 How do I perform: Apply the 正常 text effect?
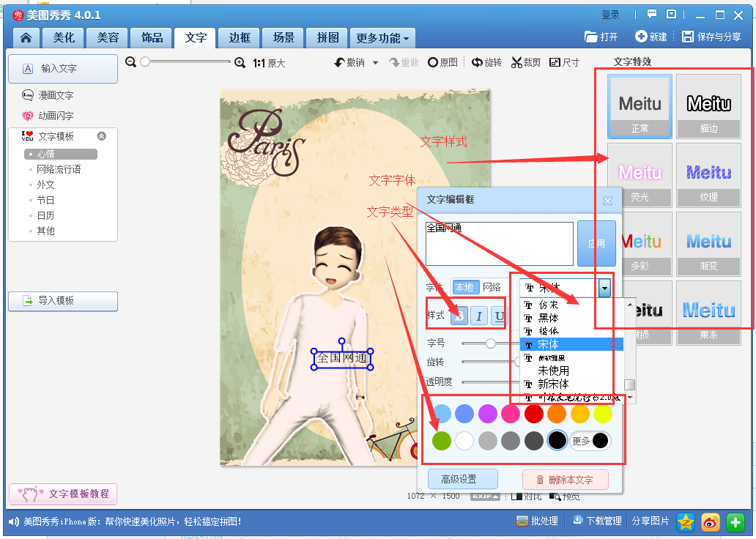tap(640, 106)
